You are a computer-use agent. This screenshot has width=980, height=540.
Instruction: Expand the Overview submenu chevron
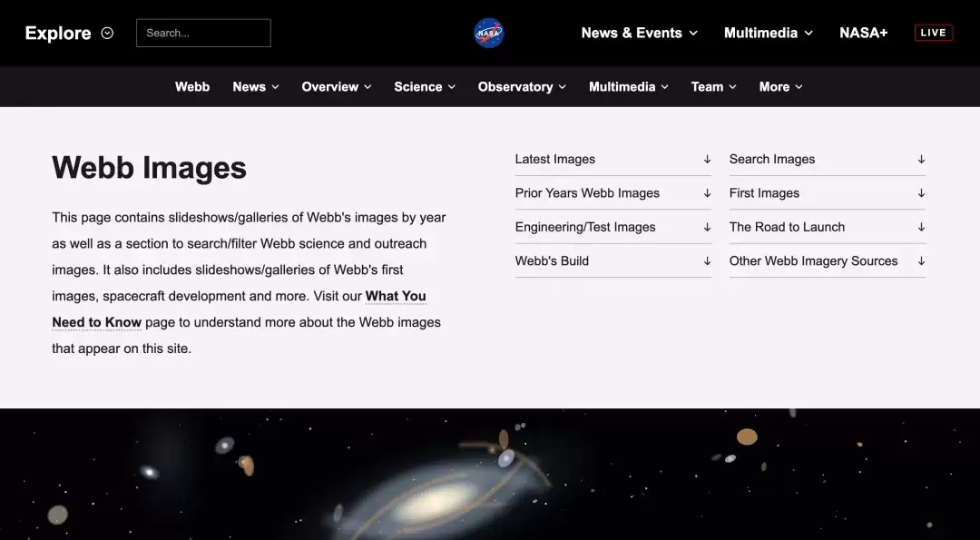(367, 87)
